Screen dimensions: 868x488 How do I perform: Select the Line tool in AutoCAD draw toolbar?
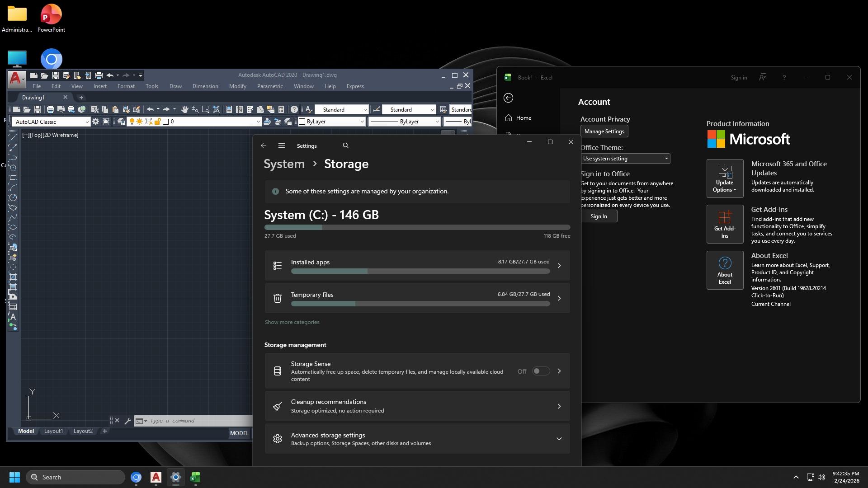13,137
